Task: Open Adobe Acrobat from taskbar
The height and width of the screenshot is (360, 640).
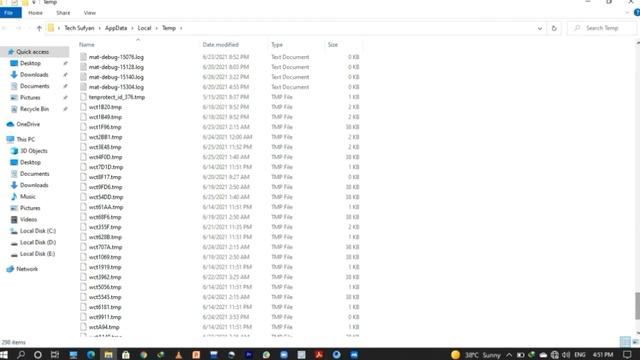Action: 319,355
